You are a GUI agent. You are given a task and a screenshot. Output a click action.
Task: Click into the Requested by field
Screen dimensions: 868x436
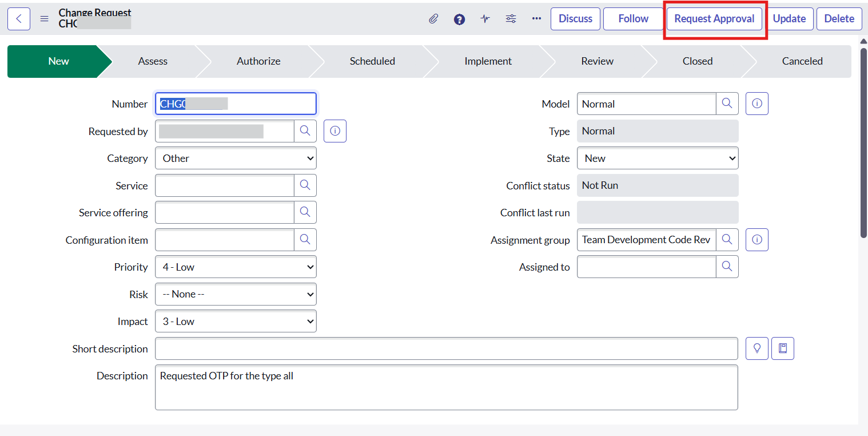[x=225, y=131]
